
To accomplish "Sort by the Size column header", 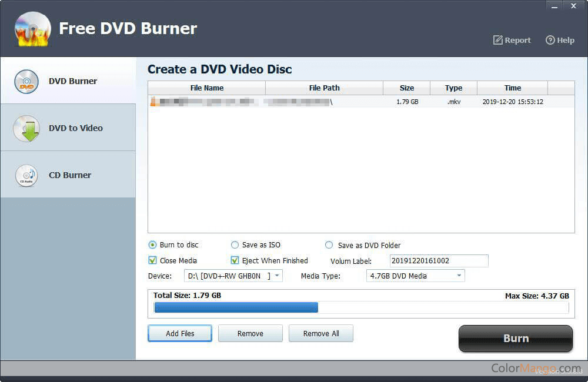I will (x=406, y=88).
